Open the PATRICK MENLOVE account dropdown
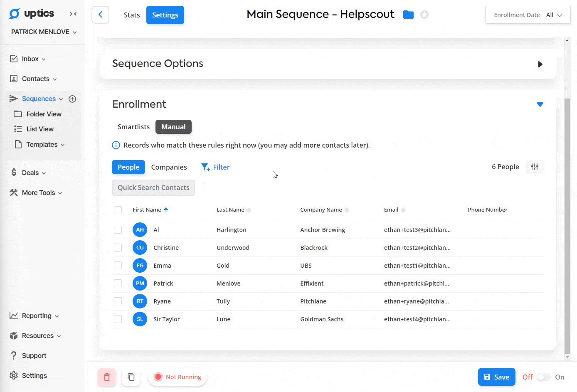Viewport: 577px width, 392px height. (x=44, y=32)
